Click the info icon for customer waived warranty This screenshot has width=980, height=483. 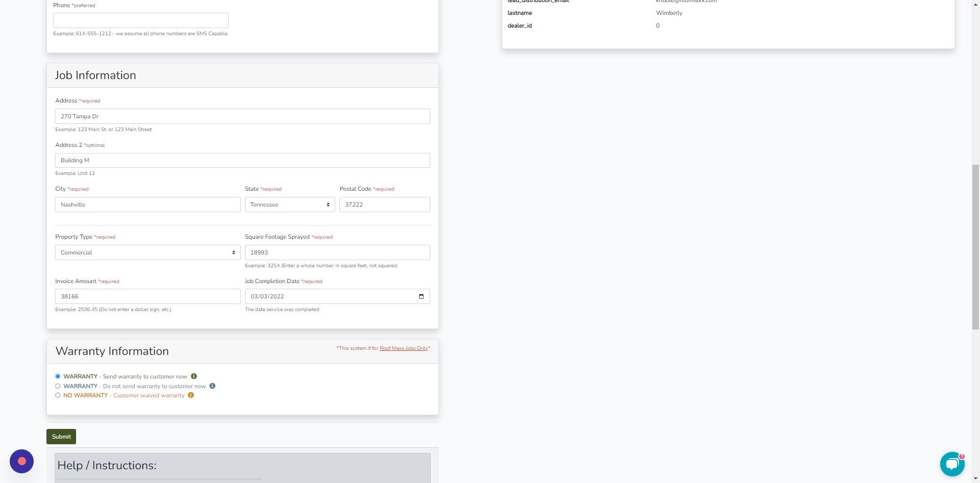point(191,395)
